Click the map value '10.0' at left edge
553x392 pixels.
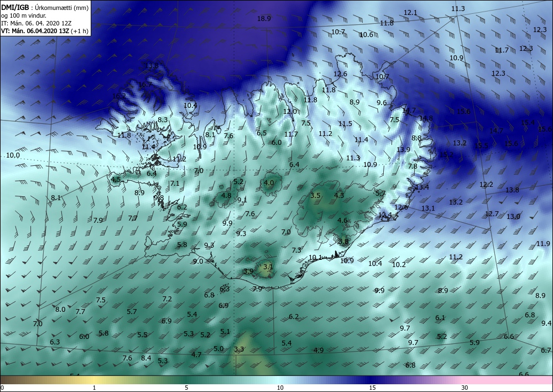(13, 155)
